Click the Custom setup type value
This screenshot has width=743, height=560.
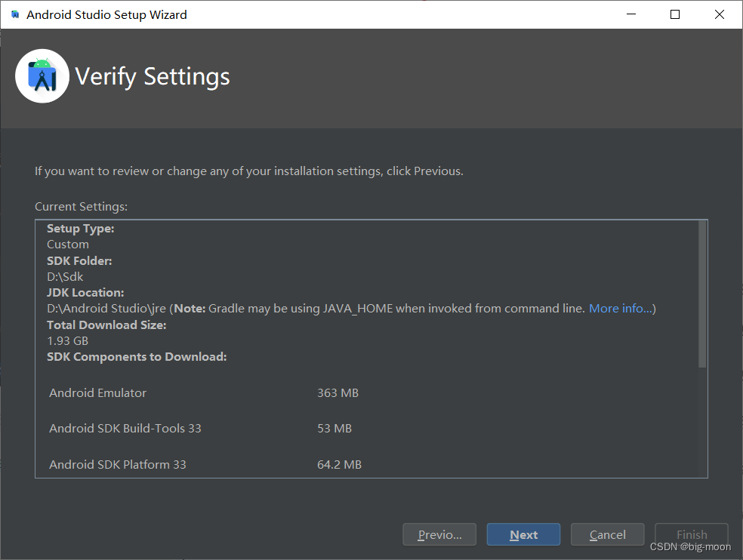click(68, 245)
